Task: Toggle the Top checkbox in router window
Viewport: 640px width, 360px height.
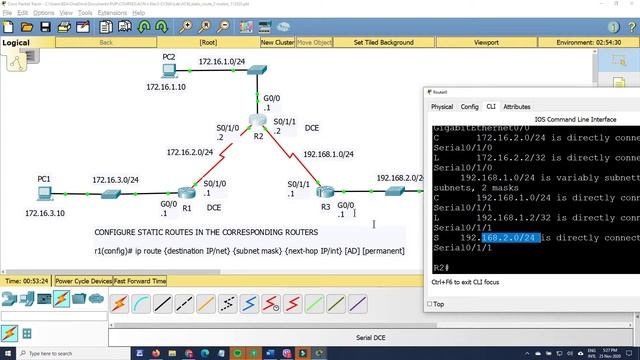Action: 429,304
